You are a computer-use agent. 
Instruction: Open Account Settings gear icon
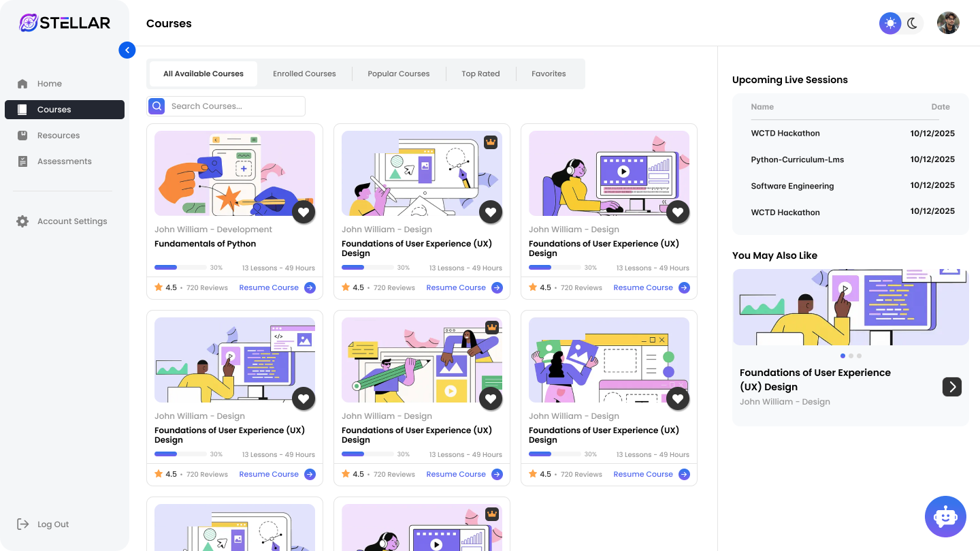[x=22, y=221]
